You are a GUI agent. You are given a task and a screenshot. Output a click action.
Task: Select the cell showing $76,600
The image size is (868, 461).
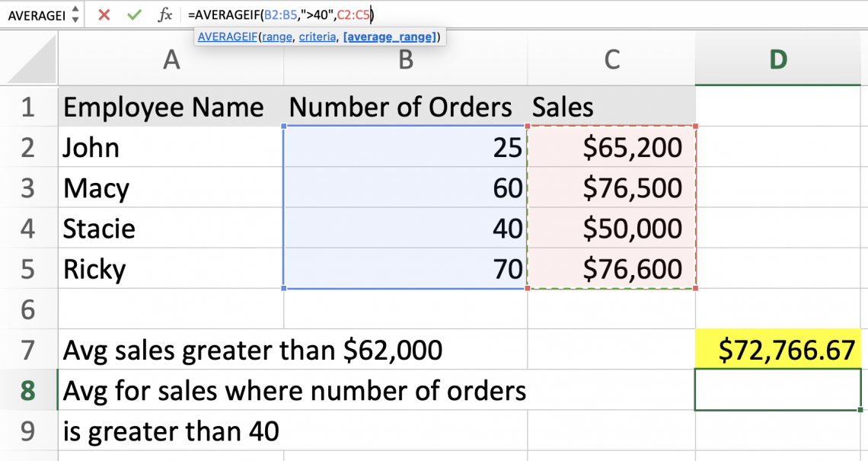pyautogui.click(x=611, y=269)
